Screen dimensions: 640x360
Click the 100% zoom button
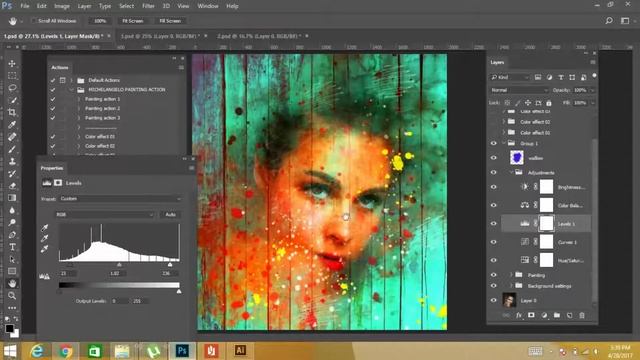(100, 21)
